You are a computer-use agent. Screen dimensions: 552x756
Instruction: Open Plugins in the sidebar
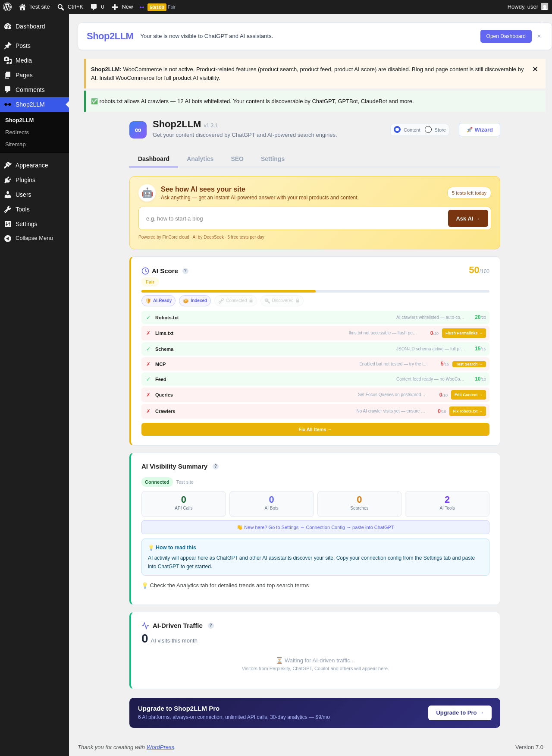34,180
